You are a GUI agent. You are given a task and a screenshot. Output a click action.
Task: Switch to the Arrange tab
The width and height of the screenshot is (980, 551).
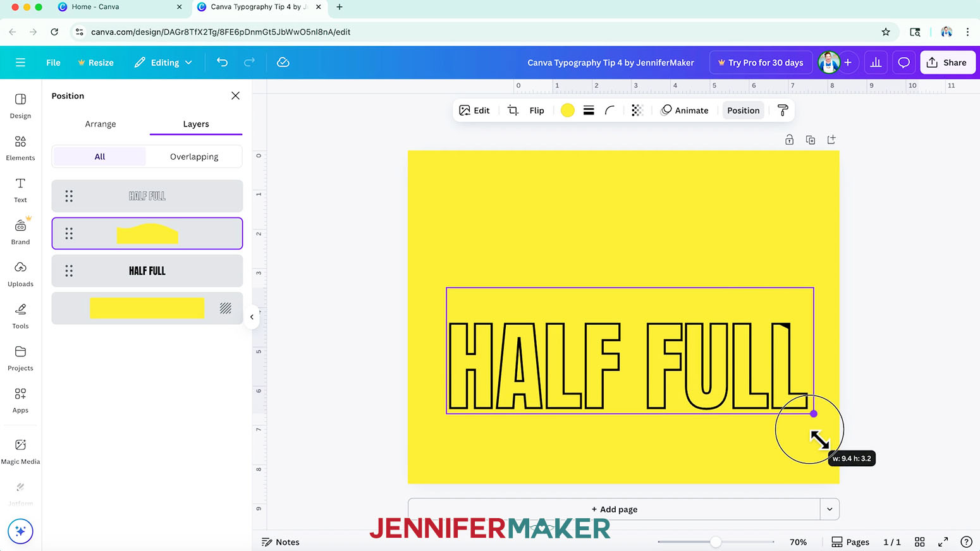pyautogui.click(x=101, y=124)
